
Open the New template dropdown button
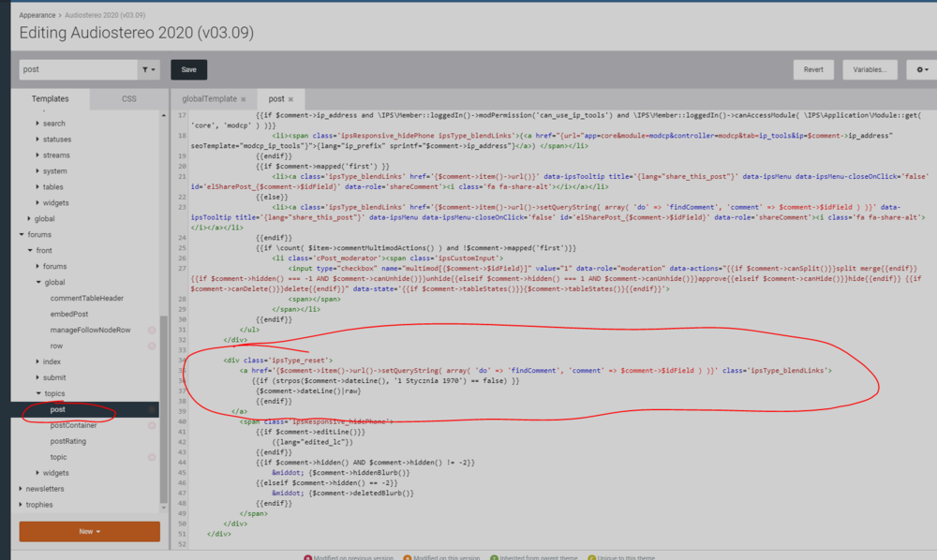[x=90, y=531]
